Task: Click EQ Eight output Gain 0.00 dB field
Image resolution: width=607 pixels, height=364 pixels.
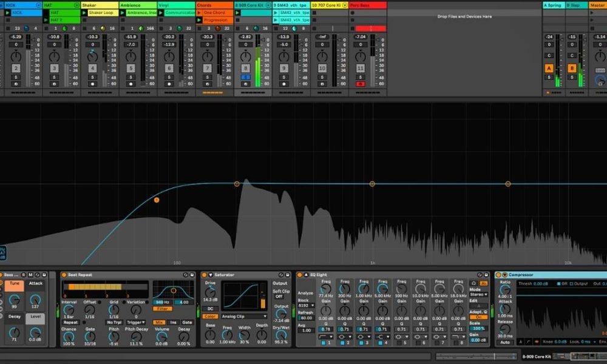Action: 478,340
